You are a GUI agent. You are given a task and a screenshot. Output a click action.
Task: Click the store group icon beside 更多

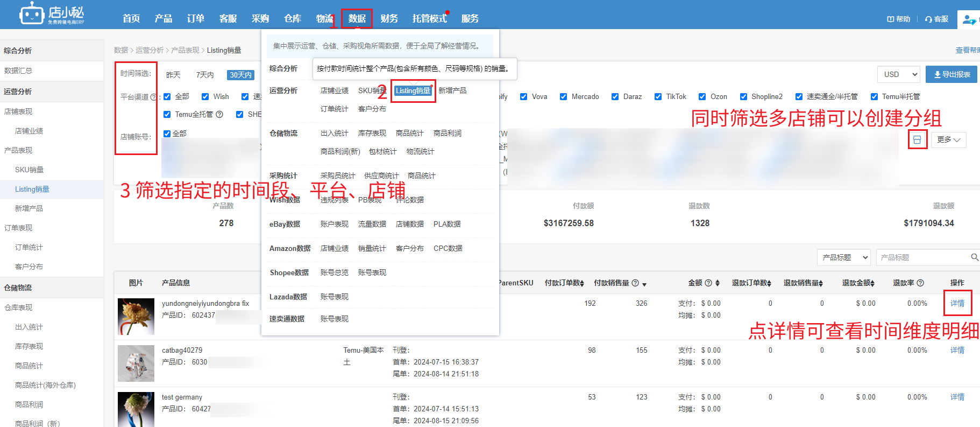(x=917, y=140)
